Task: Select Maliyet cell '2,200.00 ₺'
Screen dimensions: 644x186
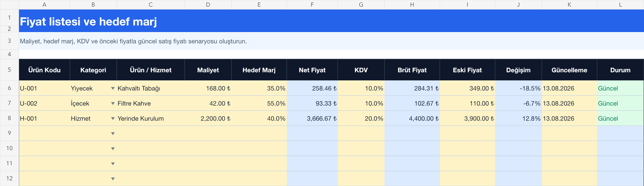Action: pos(208,118)
